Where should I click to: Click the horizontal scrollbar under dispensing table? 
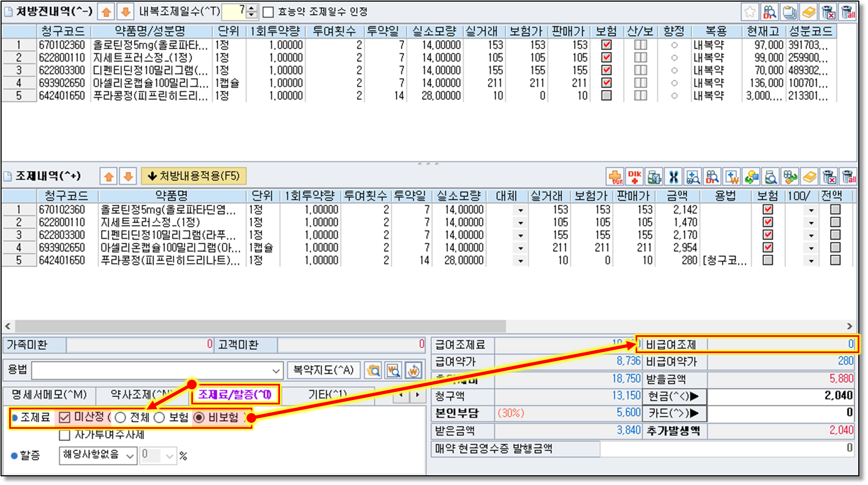coord(259,326)
